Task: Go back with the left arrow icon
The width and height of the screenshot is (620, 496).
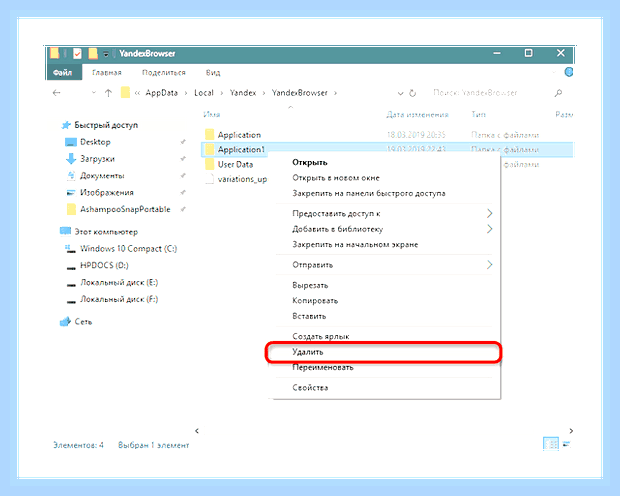Action: 57,93
